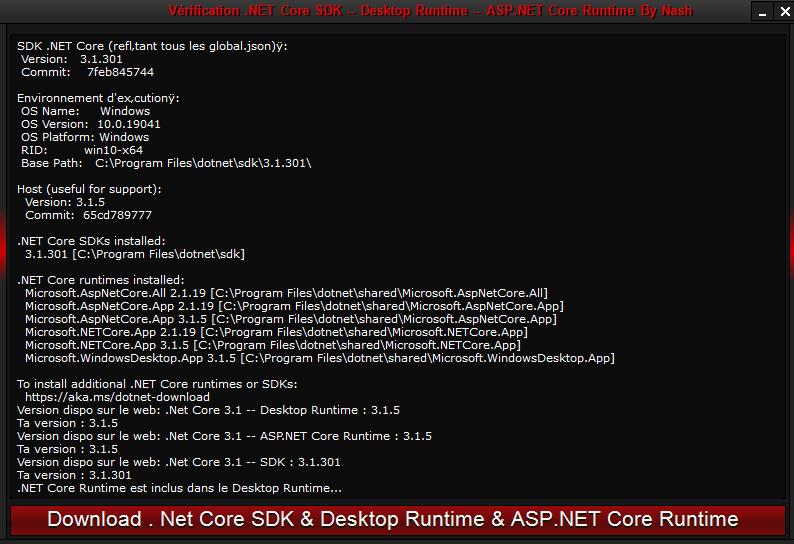794x544 pixels.
Task: Select the Microsoft.AspNetCore.App 2.1.19 row
Action: pyautogui.click(x=294, y=306)
